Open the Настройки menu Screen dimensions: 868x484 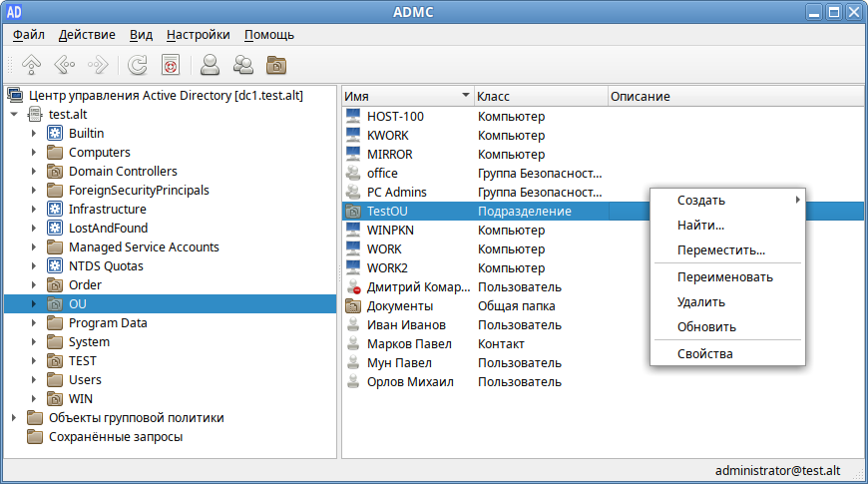[199, 35]
